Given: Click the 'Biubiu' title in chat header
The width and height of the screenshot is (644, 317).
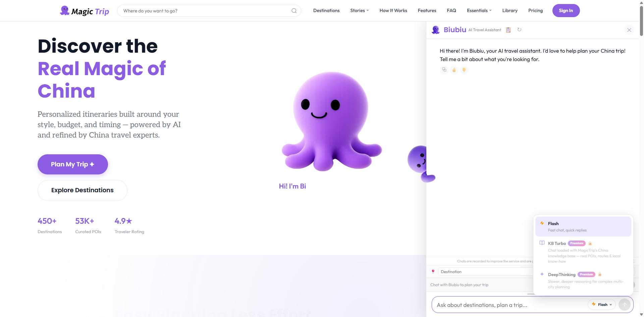Looking at the screenshot, I should click(x=455, y=30).
